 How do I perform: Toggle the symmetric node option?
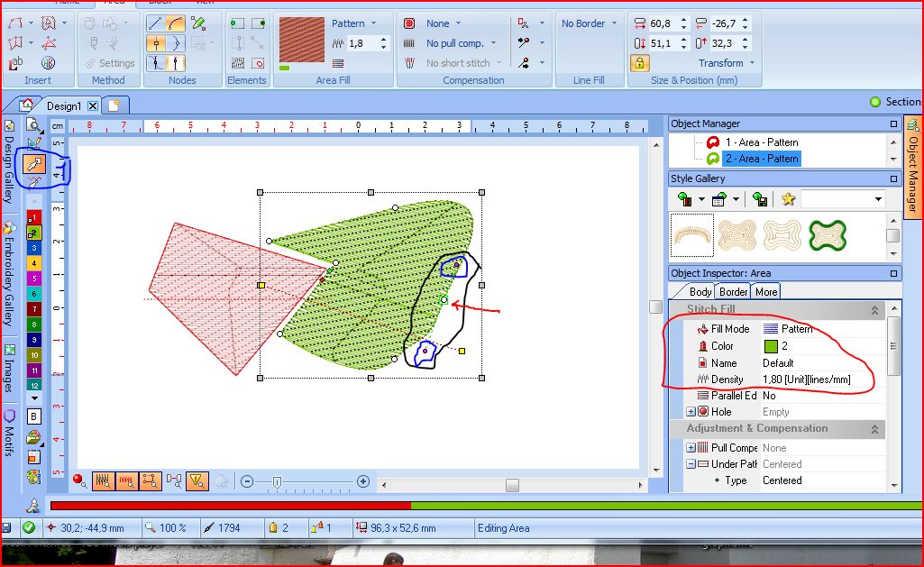click(x=176, y=62)
